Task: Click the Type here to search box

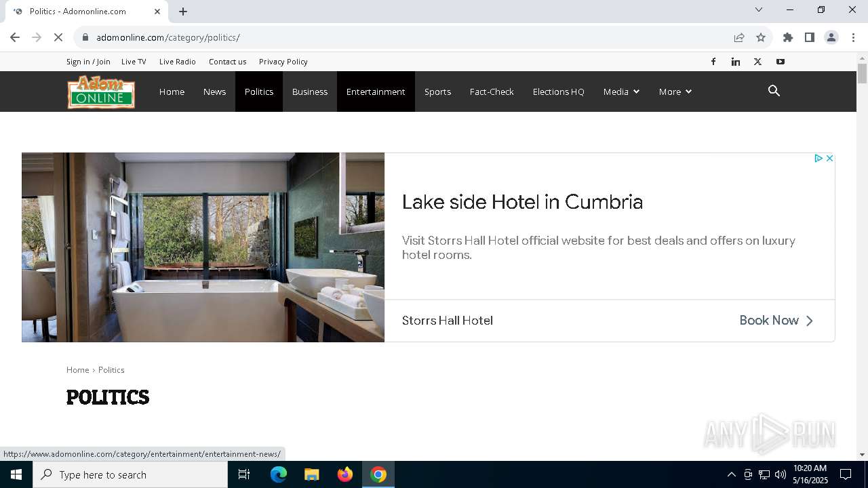Action: (130, 474)
